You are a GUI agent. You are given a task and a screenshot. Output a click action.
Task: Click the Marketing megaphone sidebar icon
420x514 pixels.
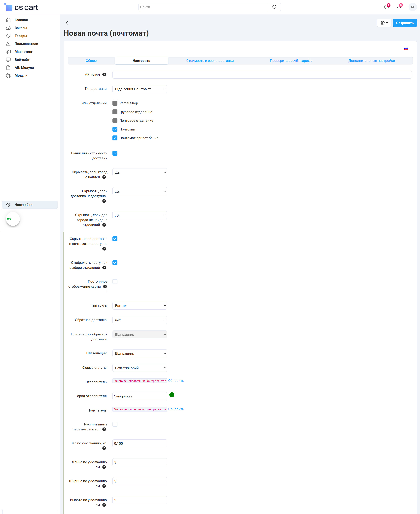8,52
